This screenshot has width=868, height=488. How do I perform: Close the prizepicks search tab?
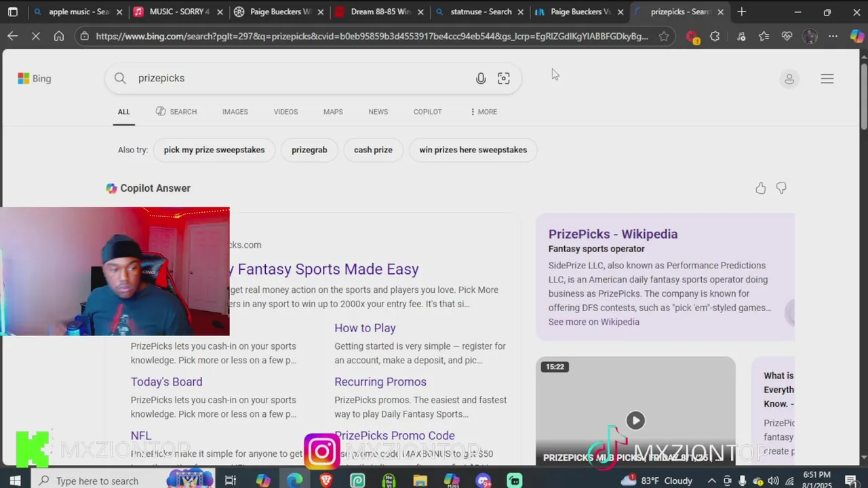(x=720, y=12)
